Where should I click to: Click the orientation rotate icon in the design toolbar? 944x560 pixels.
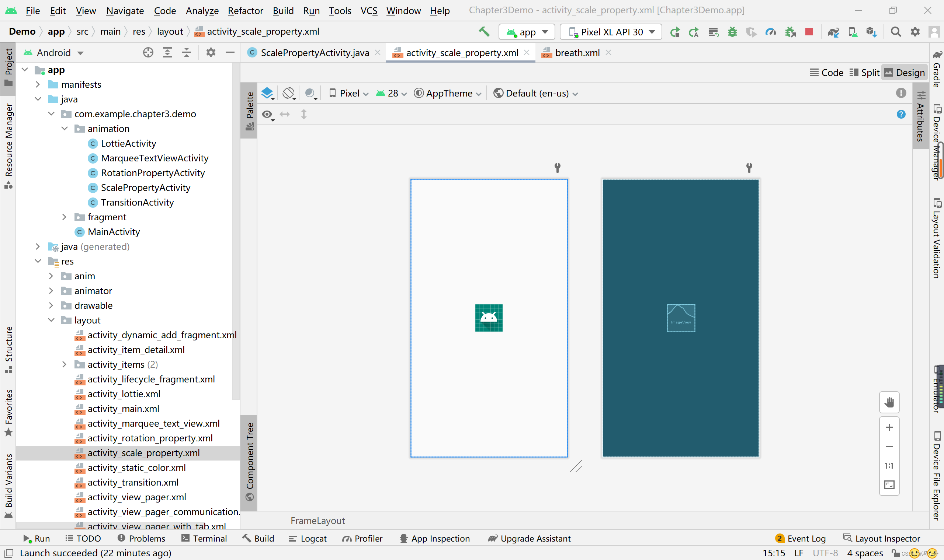(289, 93)
